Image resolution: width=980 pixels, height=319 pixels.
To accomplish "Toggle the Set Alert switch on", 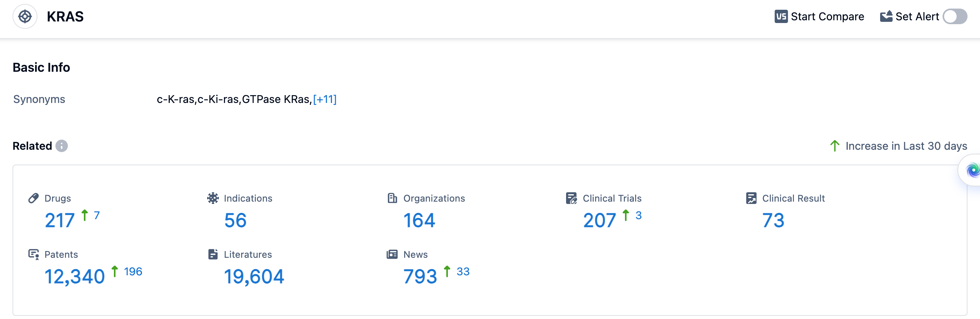I will (955, 17).
